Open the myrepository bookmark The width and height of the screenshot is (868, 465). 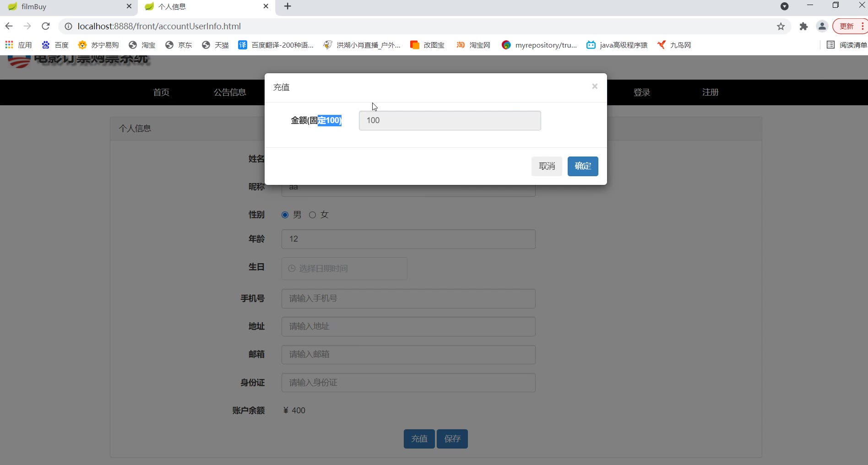coord(539,45)
